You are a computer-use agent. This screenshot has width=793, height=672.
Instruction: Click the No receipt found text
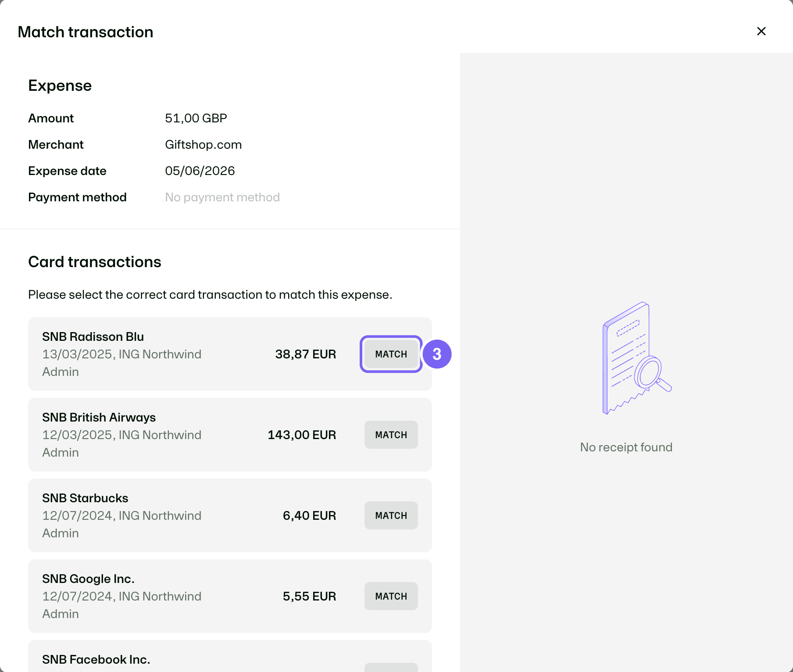pyautogui.click(x=626, y=447)
